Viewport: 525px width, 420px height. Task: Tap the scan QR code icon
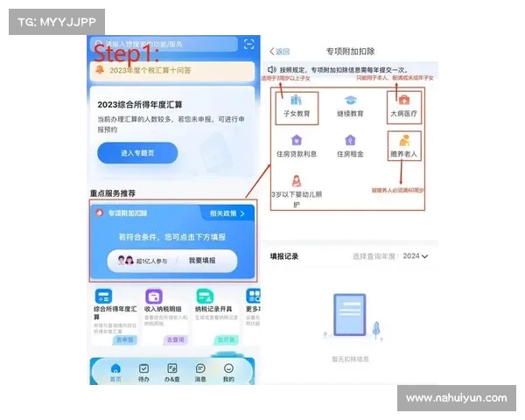pyautogui.click(x=248, y=43)
